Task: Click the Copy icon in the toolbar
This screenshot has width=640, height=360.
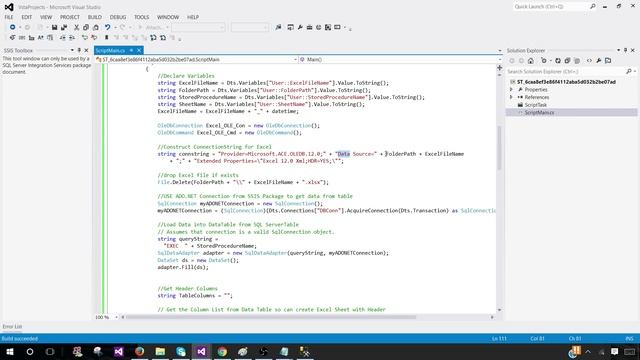Action: (86, 27)
